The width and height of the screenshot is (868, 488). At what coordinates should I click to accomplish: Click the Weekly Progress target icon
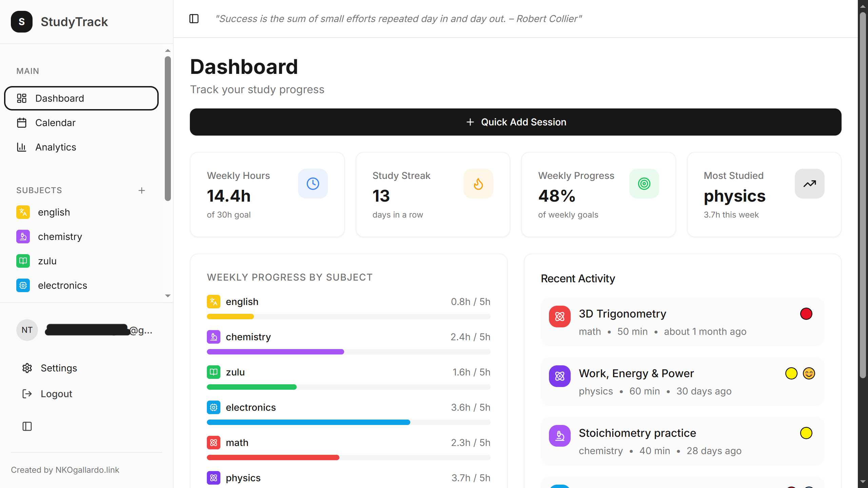click(644, 184)
